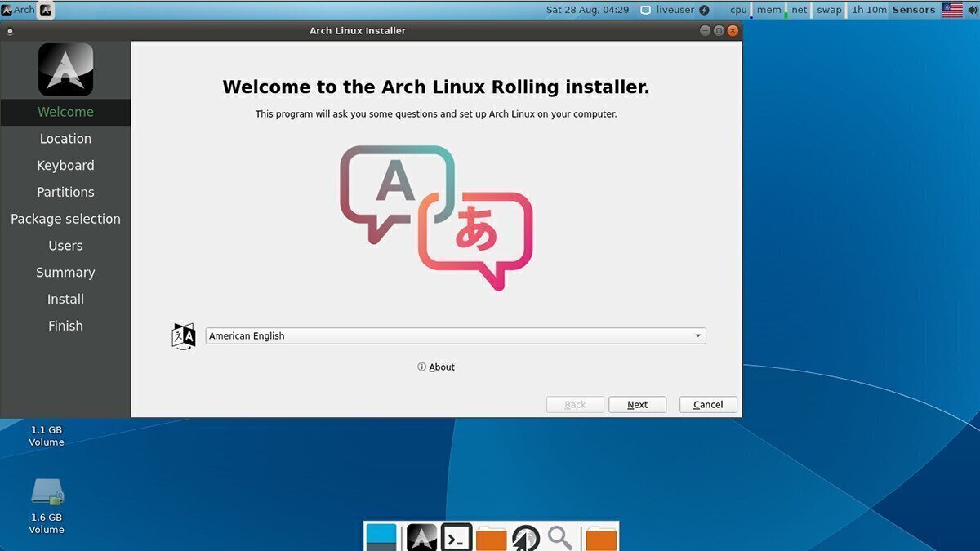Open the About dialog of the installer

point(437,367)
